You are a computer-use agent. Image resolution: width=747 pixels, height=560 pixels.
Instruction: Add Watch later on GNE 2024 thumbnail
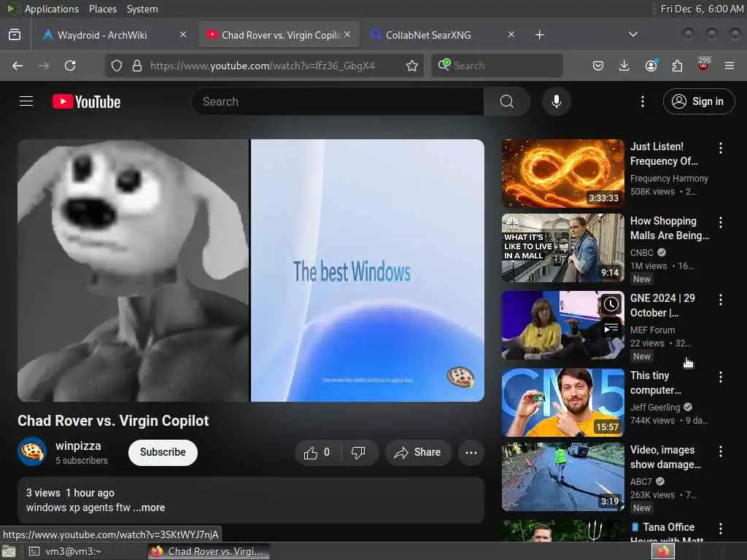(611, 304)
